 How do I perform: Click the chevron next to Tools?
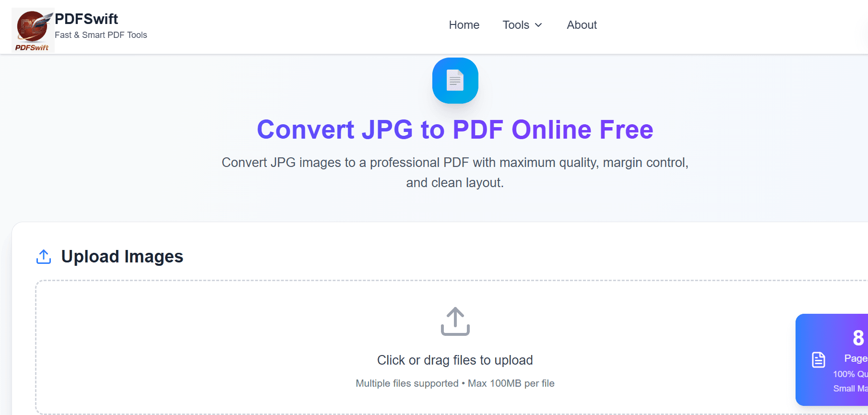pyautogui.click(x=538, y=25)
